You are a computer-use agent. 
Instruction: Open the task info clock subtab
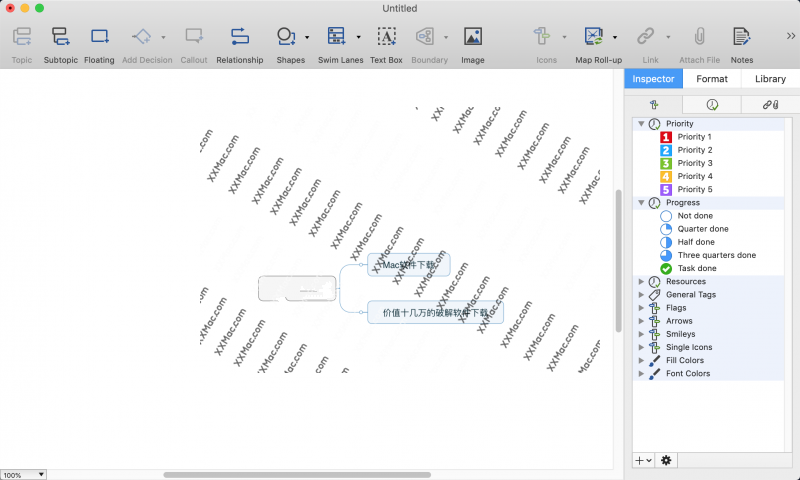(x=712, y=105)
